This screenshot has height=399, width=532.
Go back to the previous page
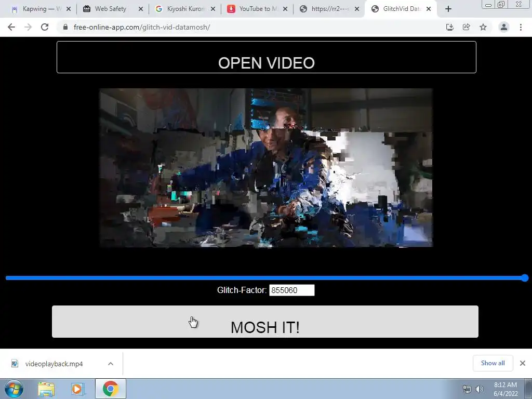[x=11, y=27]
